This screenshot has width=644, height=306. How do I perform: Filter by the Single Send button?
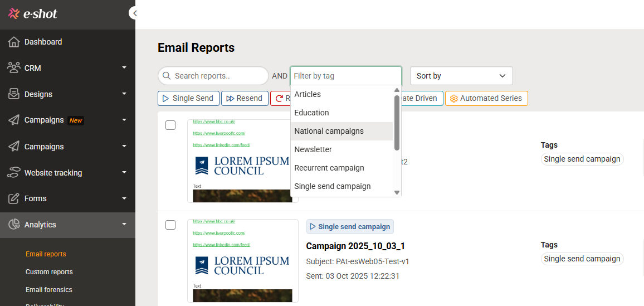coord(188,99)
